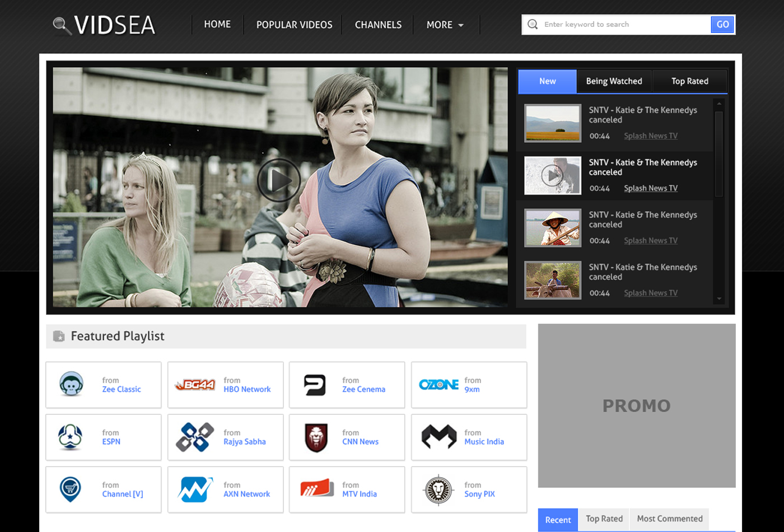Select the ESPN channel emblem
This screenshot has height=532, width=784.
pyautogui.click(x=70, y=437)
